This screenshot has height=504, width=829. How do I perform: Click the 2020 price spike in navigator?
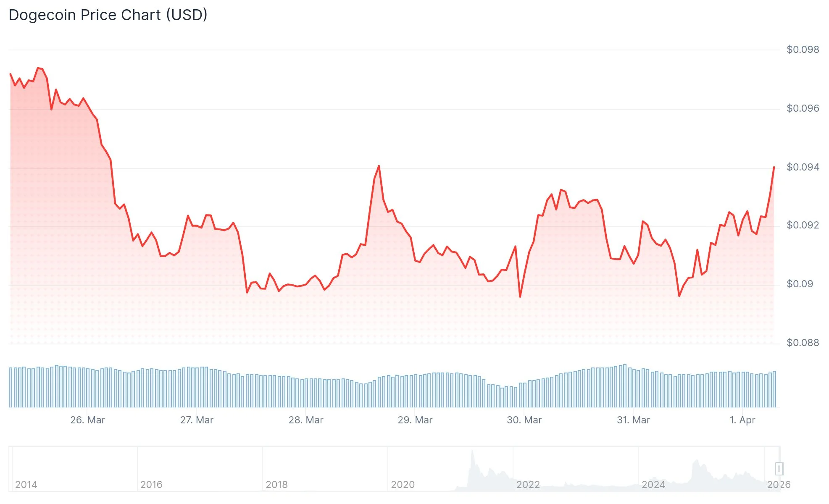coord(473,454)
